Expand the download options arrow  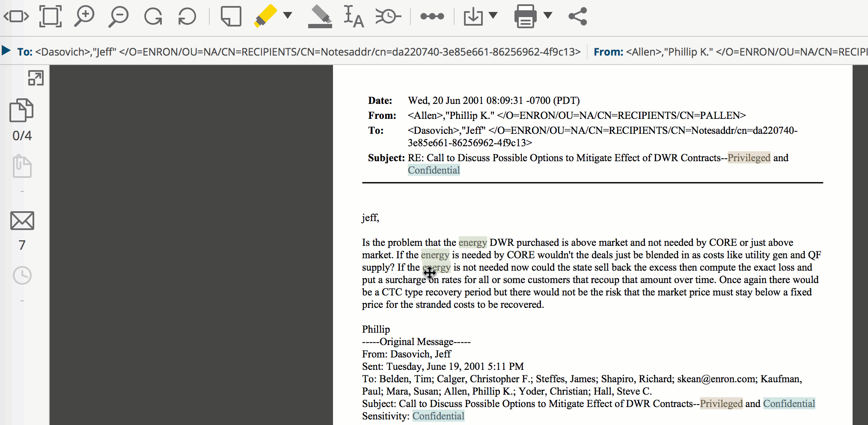(493, 15)
